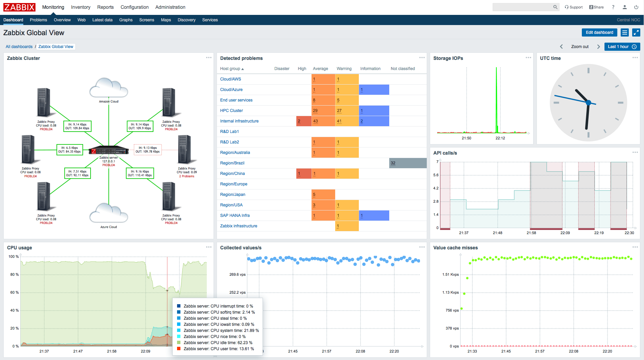Click the logout power icon
Viewport: 644px width, 360px height.
click(636, 7)
